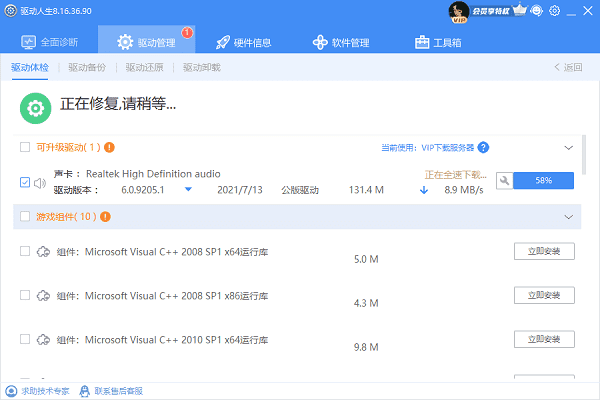Click 立即安装 for 2010 SP1 x64
Viewport: 600px width, 400px height.
click(544, 339)
